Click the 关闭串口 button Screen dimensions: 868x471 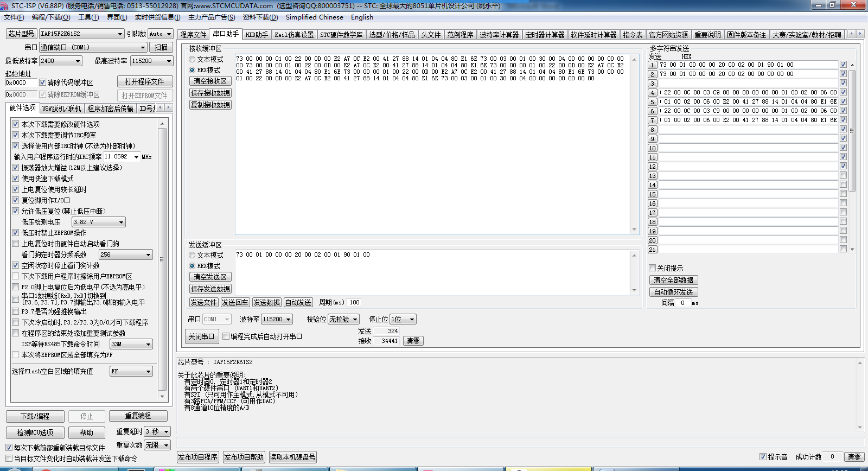(202, 336)
